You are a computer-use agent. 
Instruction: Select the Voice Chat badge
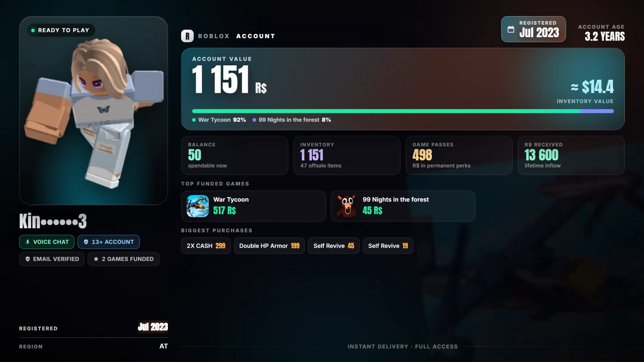click(x=47, y=242)
